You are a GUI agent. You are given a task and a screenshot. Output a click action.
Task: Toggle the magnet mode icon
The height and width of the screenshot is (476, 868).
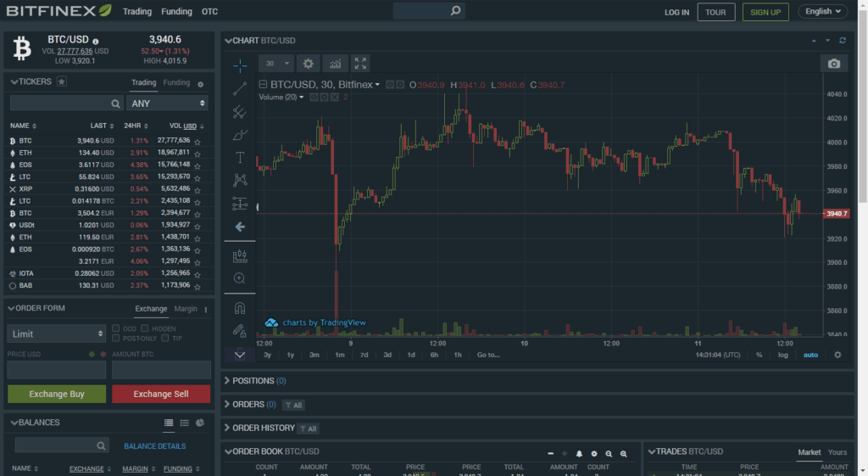240,308
